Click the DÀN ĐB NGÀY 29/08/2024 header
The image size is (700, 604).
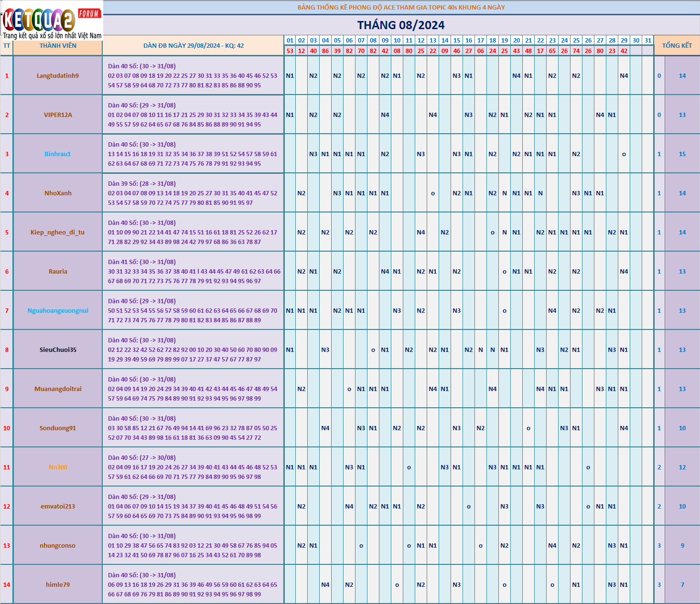pyautogui.click(x=194, y=46)
